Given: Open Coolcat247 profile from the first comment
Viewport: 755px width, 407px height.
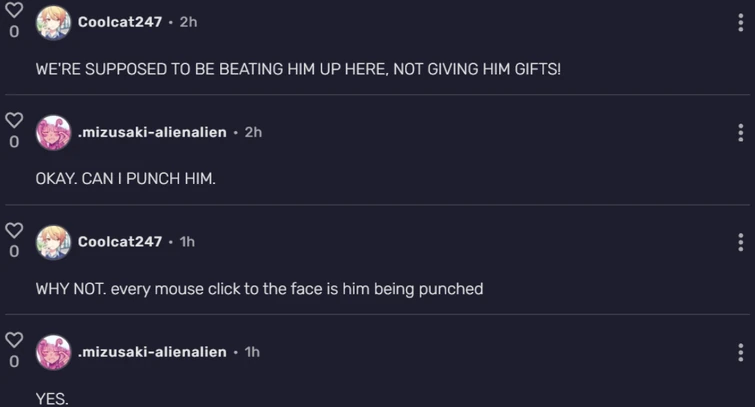Looking at the screenshot, I should coord(119,21).
